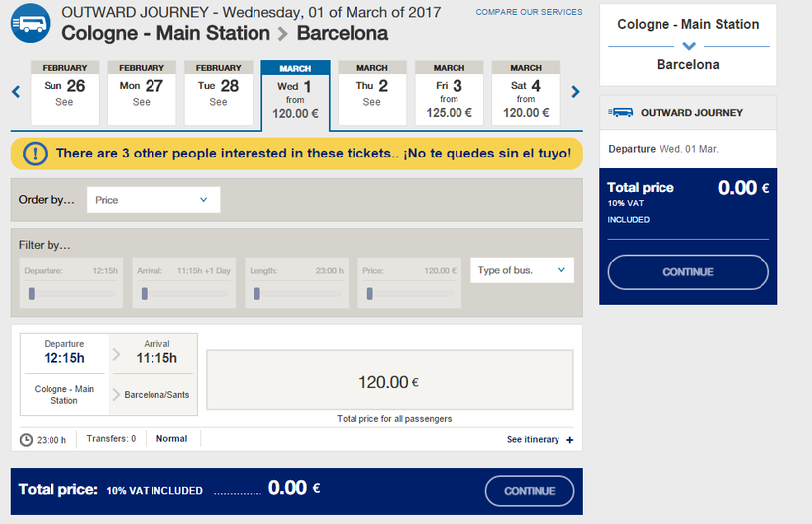
Task: Click the plus icon beside See itinerary
Action: (x=570, y=440)
